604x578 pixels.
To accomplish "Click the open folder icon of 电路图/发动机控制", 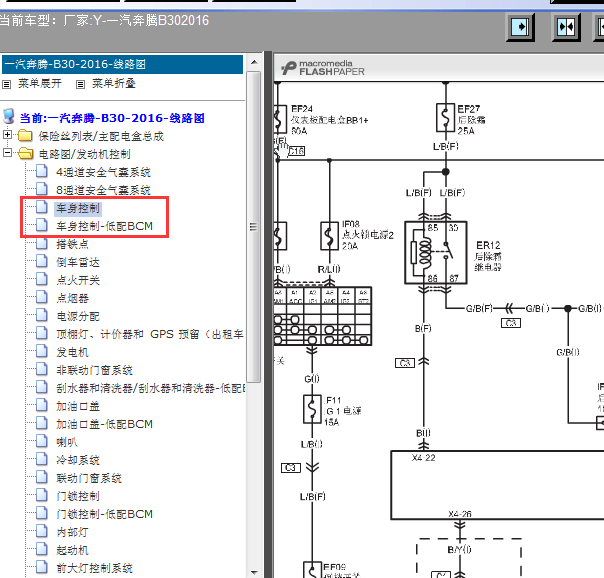I will point(25,154).
